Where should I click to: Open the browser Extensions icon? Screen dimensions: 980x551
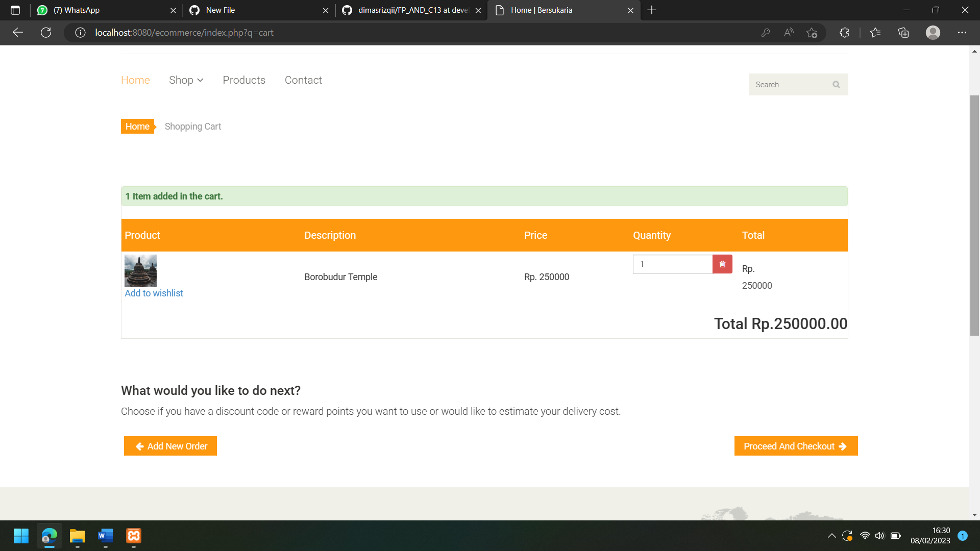tap(844, 32)
